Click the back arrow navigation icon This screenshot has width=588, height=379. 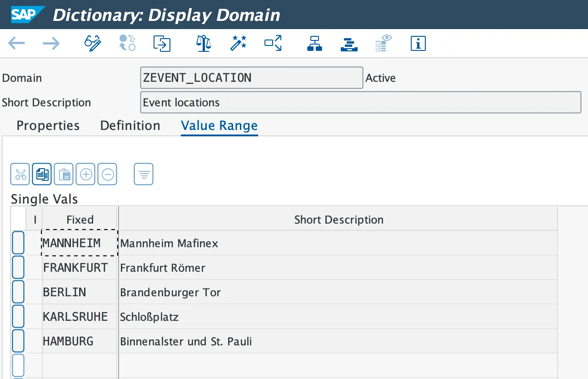[16, 44]
